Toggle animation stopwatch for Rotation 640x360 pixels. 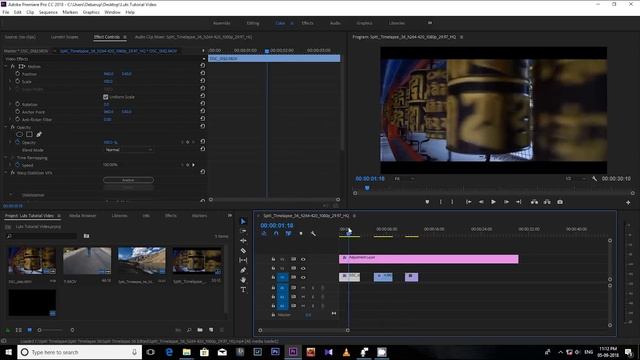tap(18, 104)
